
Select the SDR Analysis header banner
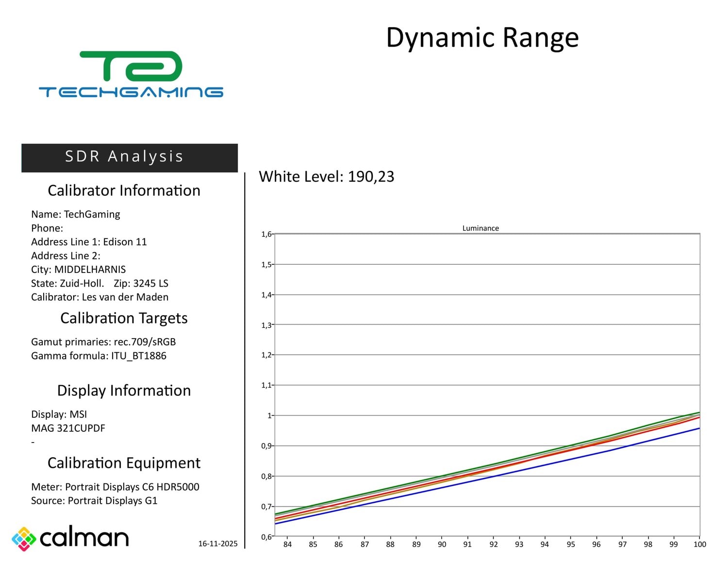coord(130,157)
